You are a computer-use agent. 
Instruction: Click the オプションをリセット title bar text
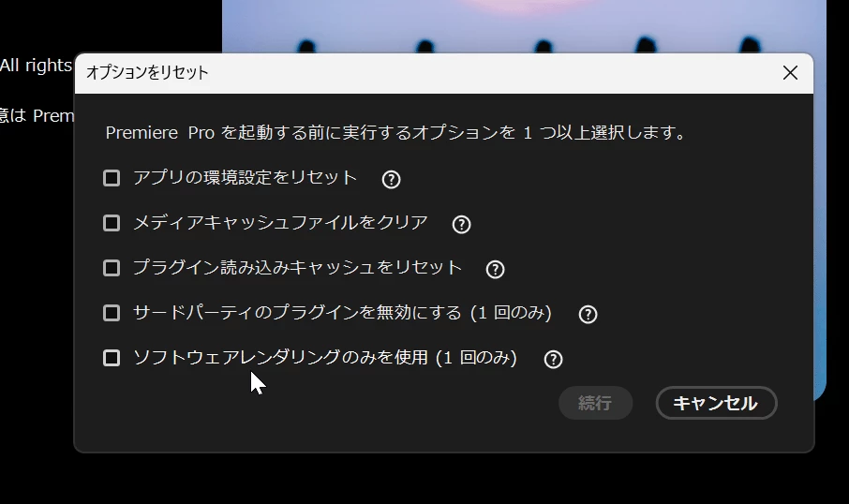(147, 72)
